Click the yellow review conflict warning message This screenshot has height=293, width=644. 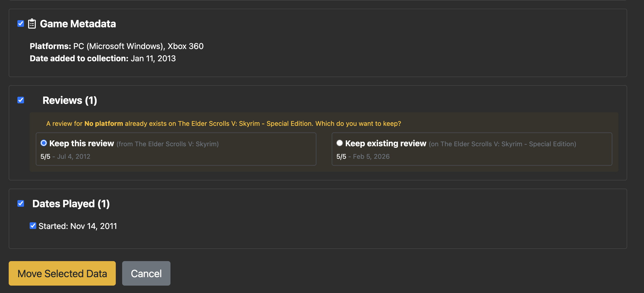pos(224,124)
